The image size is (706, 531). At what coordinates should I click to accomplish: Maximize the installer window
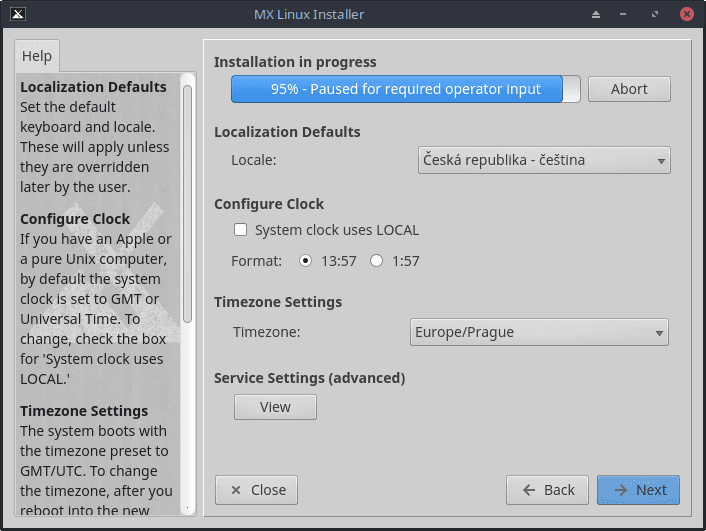[655, 14]
